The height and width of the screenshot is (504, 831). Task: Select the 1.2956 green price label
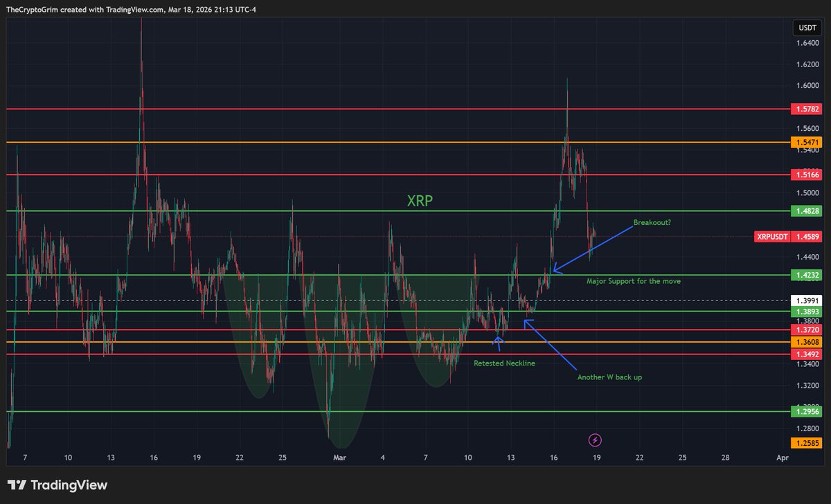pos(806,411)
